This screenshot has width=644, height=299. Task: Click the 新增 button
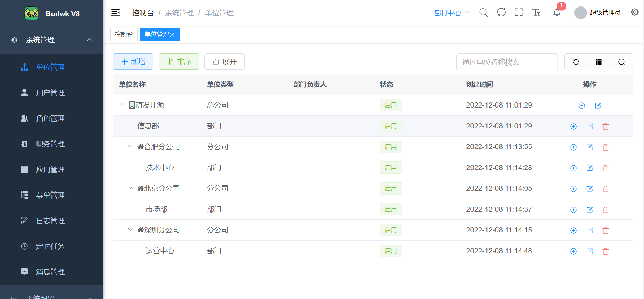point(133,61)
